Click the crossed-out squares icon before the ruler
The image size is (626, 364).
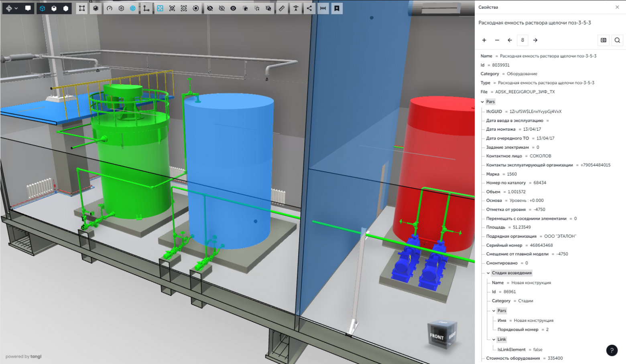pyautogui.click(x=268, y=8)
